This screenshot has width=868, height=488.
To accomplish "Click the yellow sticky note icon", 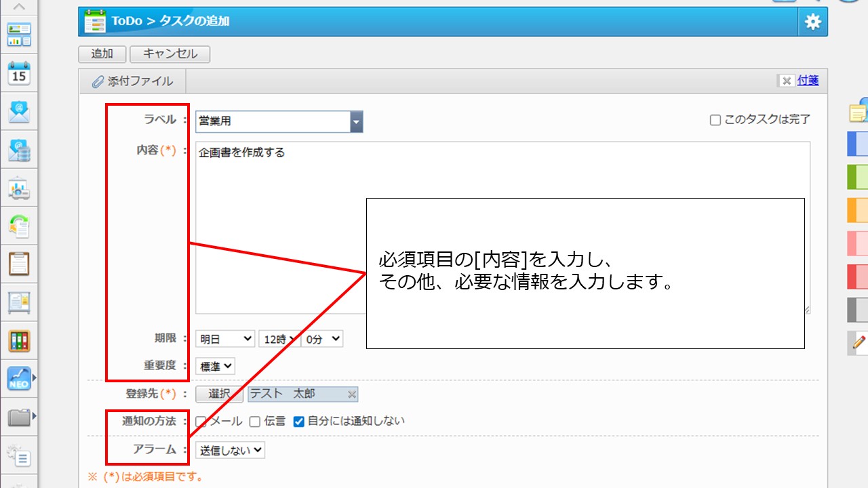I will [x=859, y=111].
